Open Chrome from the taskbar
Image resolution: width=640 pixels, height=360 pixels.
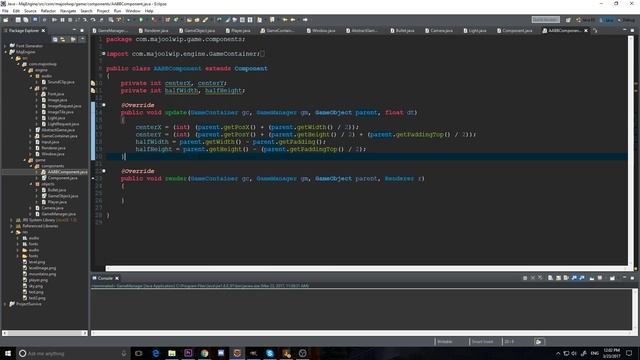[204, 353]
